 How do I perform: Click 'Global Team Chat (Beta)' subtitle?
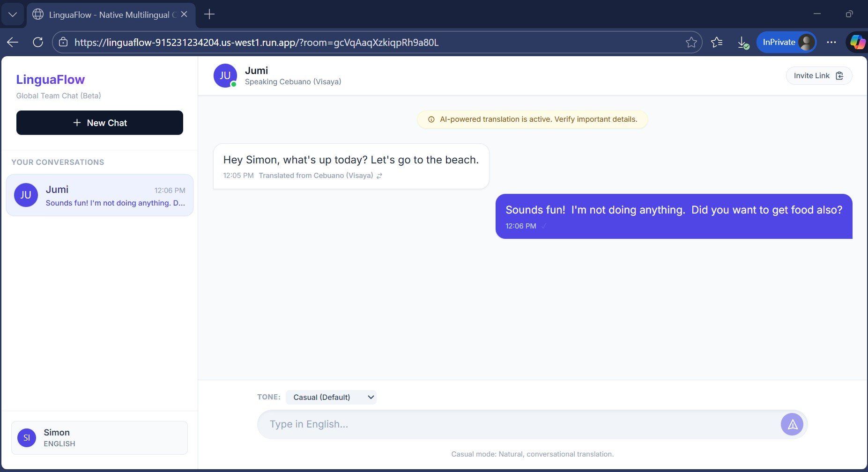click(59, 96)
